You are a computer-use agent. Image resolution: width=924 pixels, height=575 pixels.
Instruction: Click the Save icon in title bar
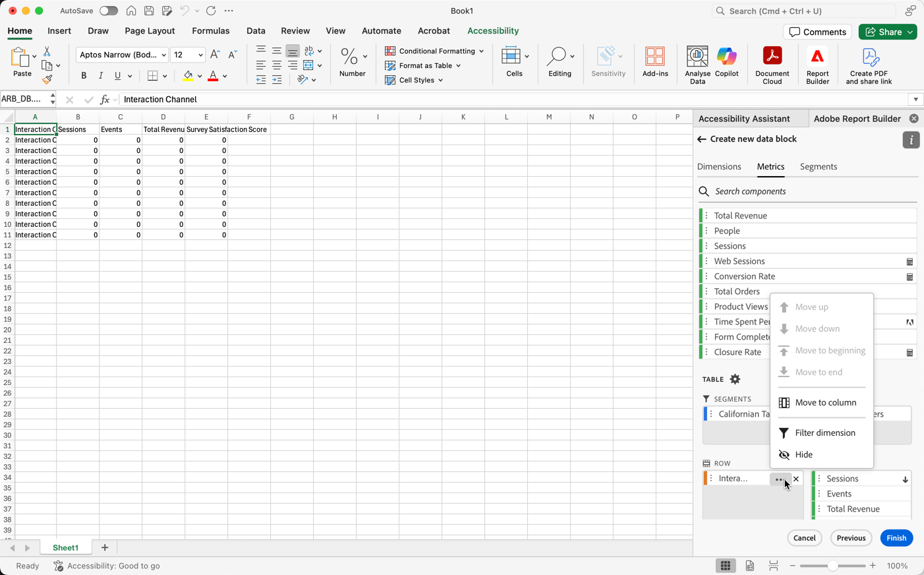click(x=149, y=11)
